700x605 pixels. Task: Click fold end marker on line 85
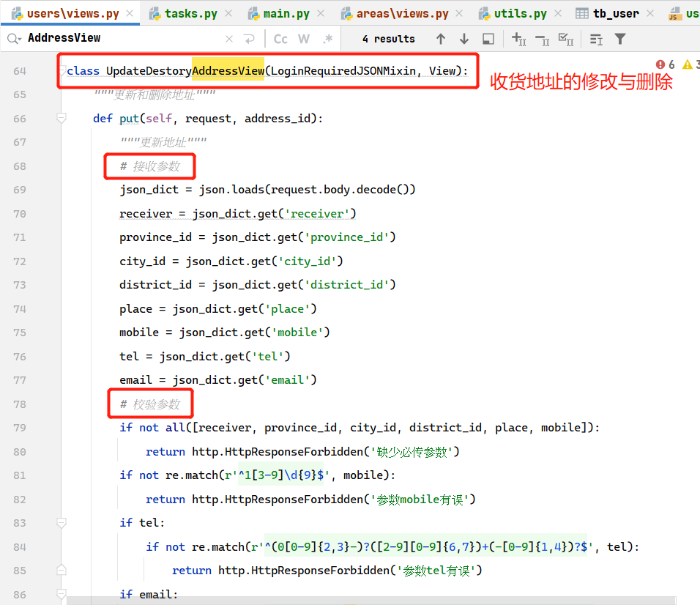62,570
